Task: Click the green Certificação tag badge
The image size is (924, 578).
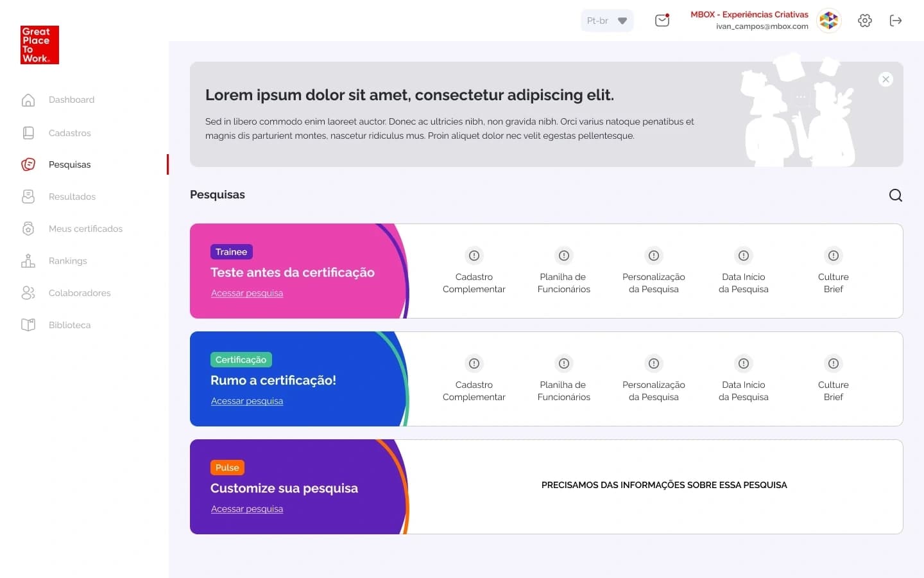Action: pos(241,360)
